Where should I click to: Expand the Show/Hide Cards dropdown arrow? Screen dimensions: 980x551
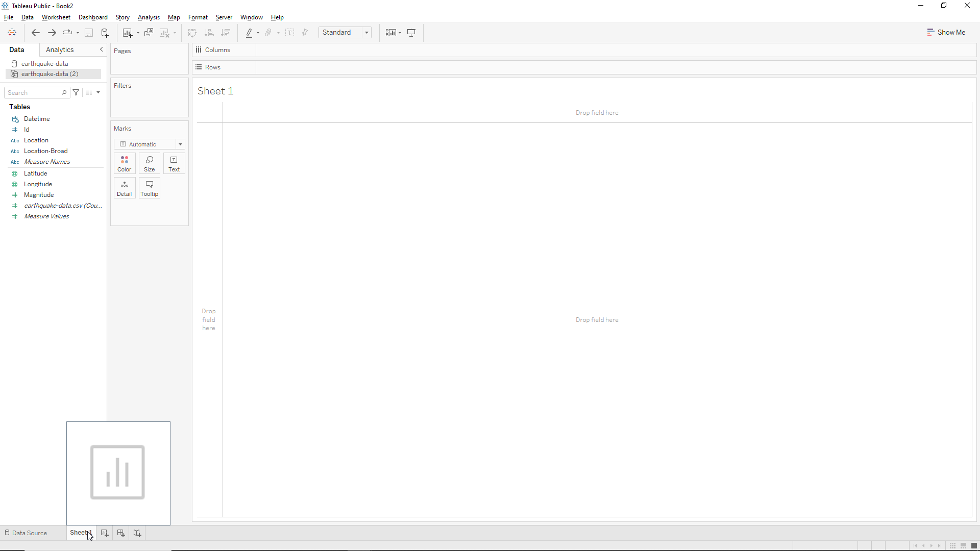coord(400,33)
